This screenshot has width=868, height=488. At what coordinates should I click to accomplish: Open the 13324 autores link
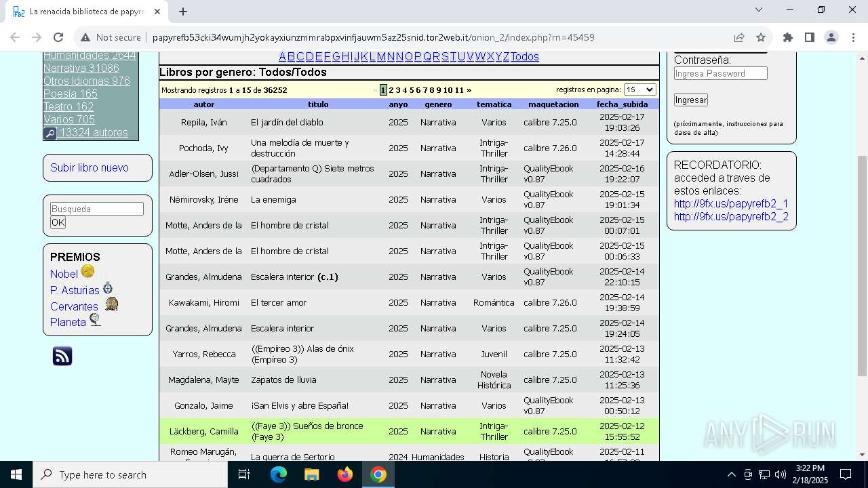94,133
